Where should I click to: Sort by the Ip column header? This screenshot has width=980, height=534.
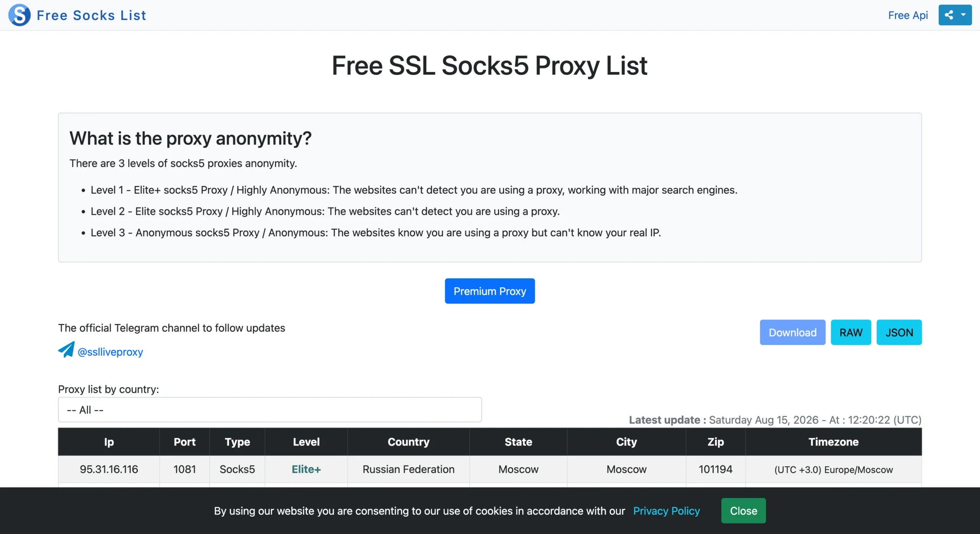(x=109, y=442)
